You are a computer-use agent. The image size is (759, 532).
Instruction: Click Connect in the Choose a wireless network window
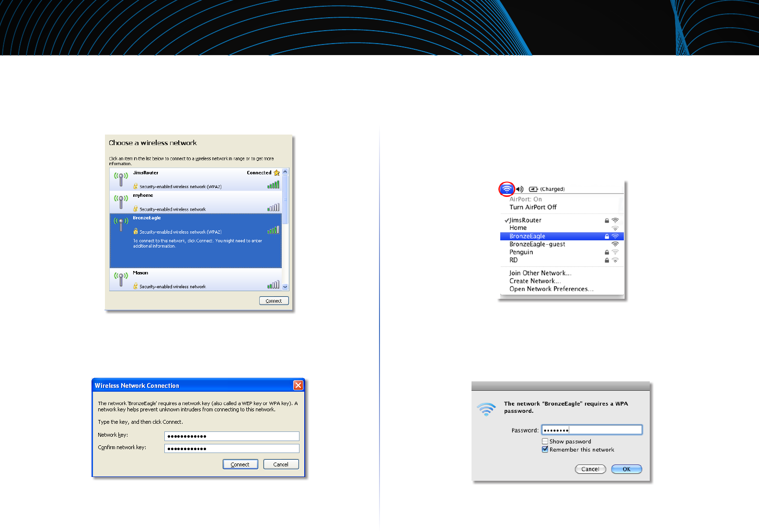[x=274, y=301]
